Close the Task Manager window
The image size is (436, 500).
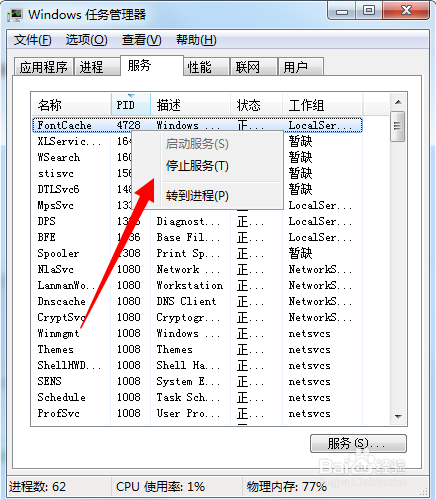(406, 10)
